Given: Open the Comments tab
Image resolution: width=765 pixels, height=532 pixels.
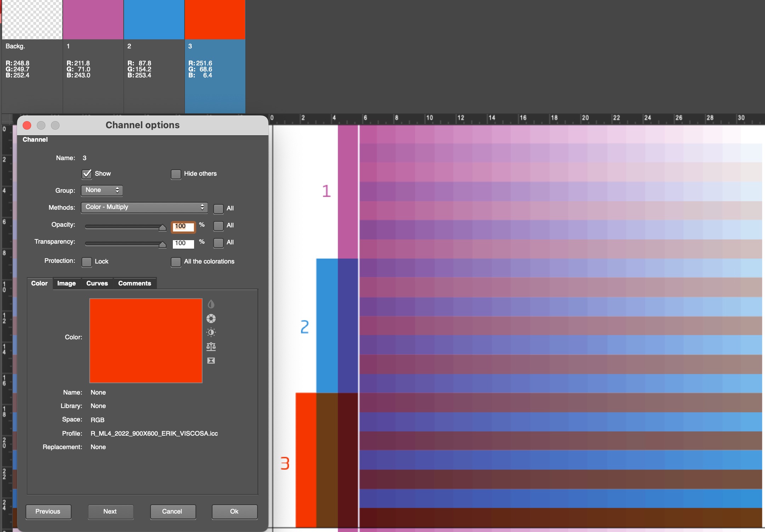Looking at the screenshot, I should (x=135, y=283).
